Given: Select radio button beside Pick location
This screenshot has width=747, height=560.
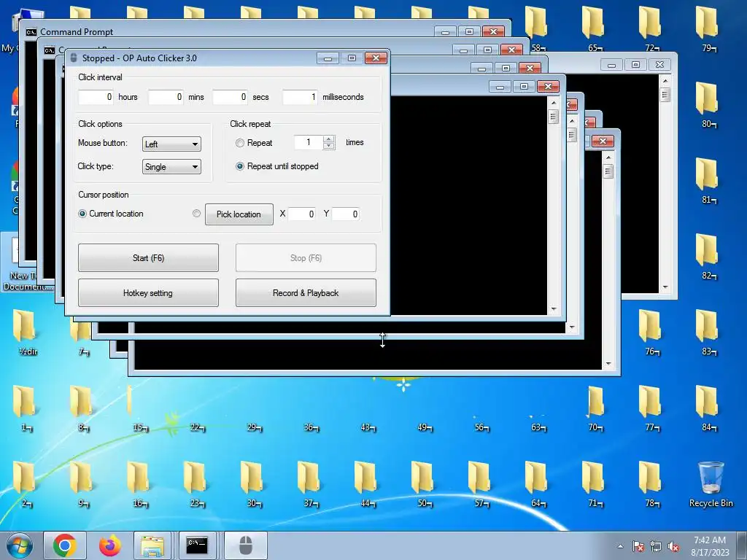Looking at the screenshot, I should pyautogui.click(x=196, y=214).
